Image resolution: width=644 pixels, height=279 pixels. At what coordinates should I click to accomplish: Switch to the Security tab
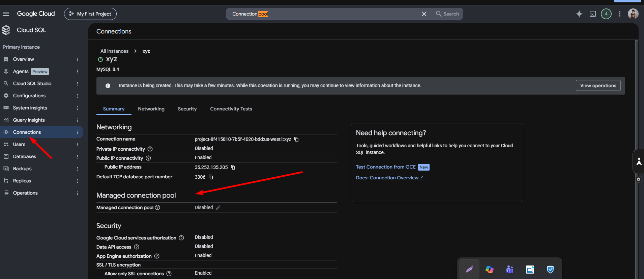[x=187, y=109]
